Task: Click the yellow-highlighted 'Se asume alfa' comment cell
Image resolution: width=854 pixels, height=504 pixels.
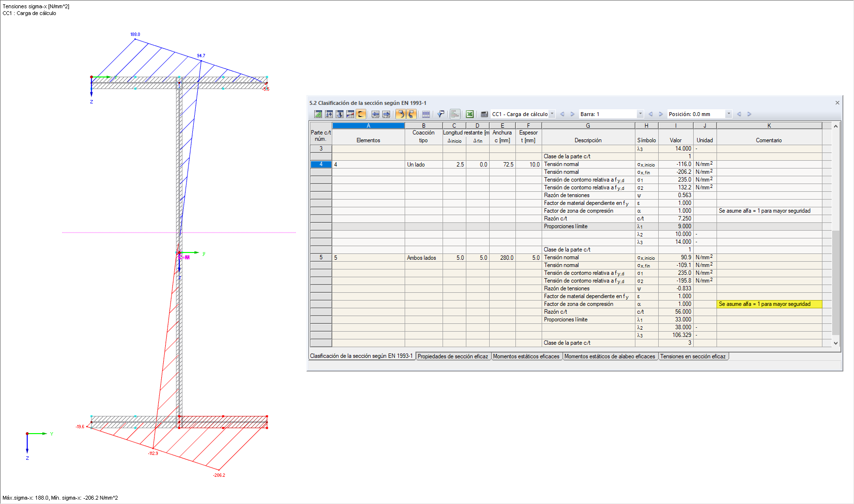Action: 769,304
